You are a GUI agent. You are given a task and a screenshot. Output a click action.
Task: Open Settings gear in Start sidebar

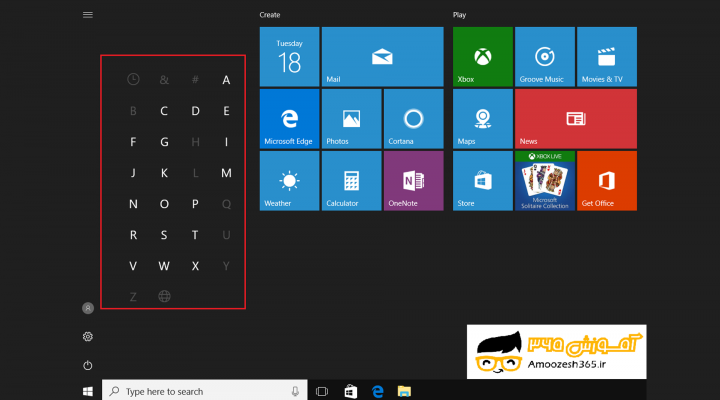pos(88,337)
